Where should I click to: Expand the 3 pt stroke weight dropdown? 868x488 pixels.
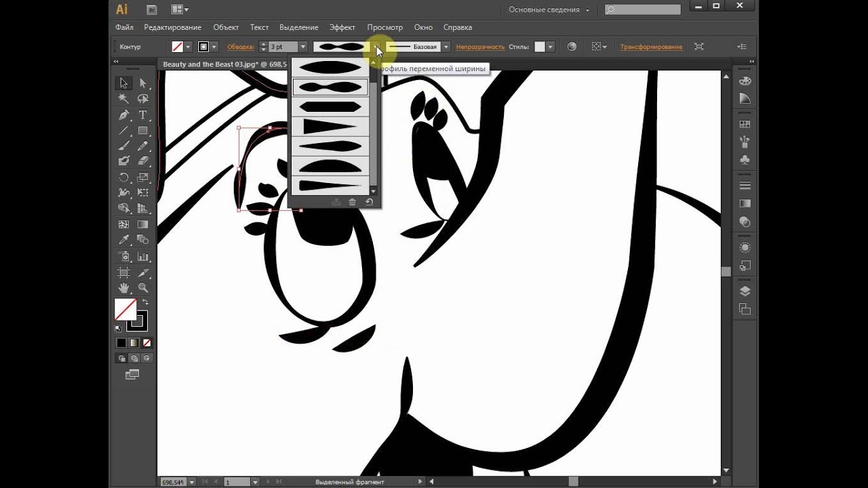pos(302,47)
